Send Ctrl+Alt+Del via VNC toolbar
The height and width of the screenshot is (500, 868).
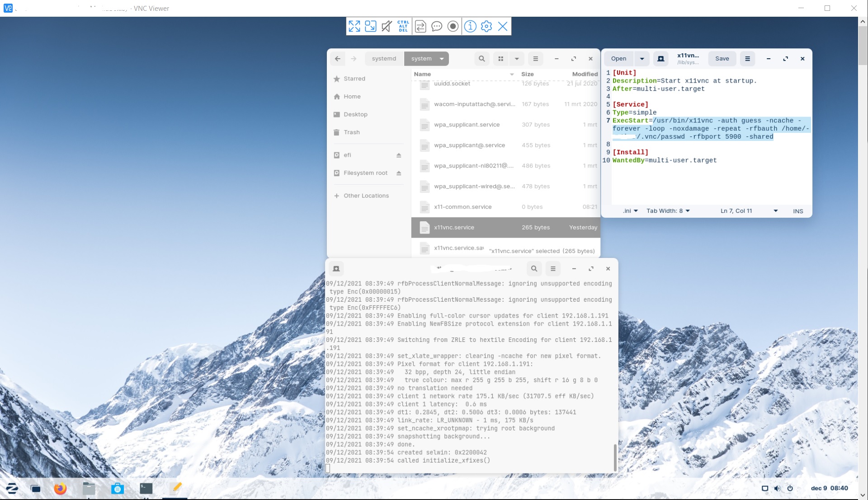click(403, 26)
